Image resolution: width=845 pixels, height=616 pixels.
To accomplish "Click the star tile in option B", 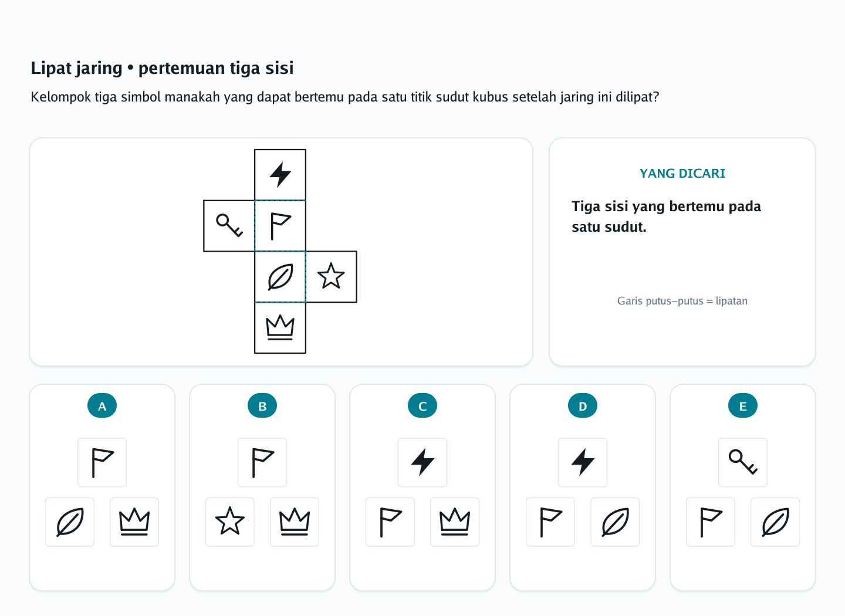I will pos(230,522).
